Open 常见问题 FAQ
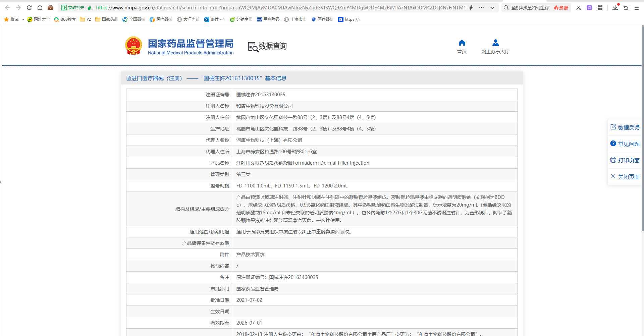The width and height of the screenshot is (644, 336). pos(625,144)
